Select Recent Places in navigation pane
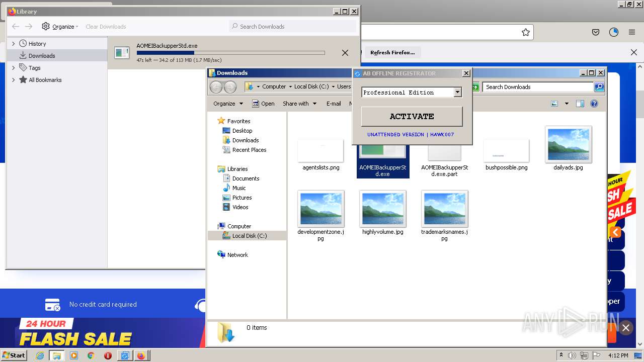644x362 pixels. (249, 150)
